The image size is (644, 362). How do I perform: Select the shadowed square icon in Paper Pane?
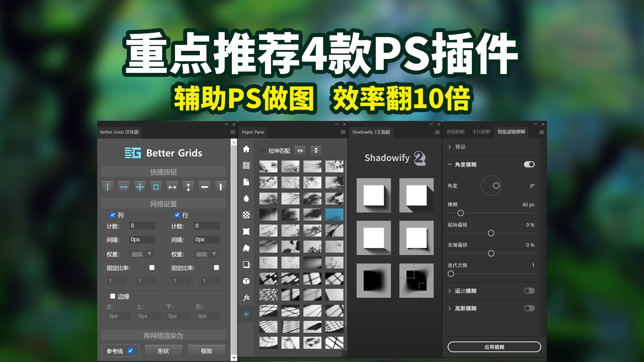tap(246, 264)
